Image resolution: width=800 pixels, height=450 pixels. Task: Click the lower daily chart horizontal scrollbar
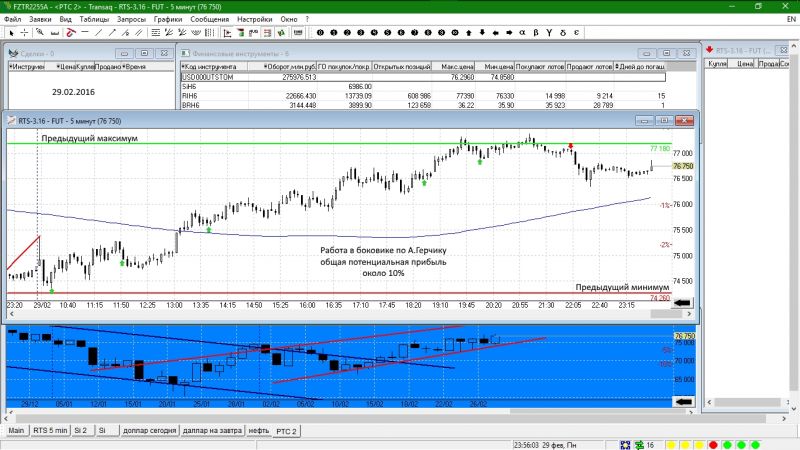pos(350,411)
